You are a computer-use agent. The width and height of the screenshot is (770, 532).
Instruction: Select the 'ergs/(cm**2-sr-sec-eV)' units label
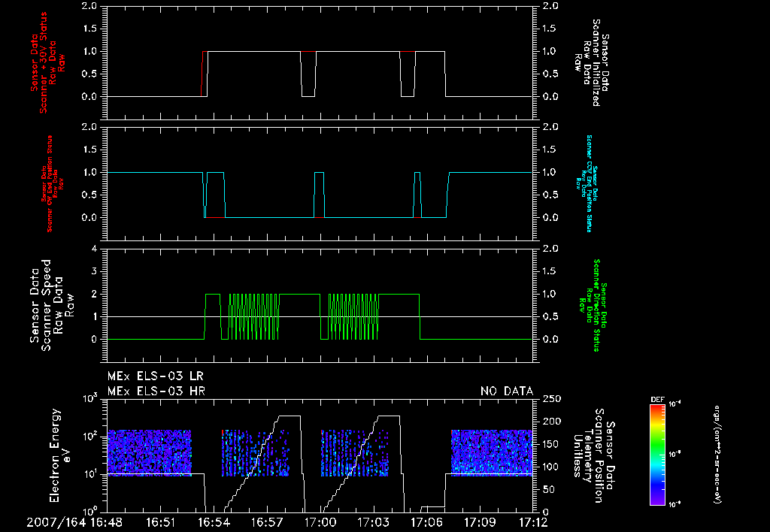click(717, 454)
